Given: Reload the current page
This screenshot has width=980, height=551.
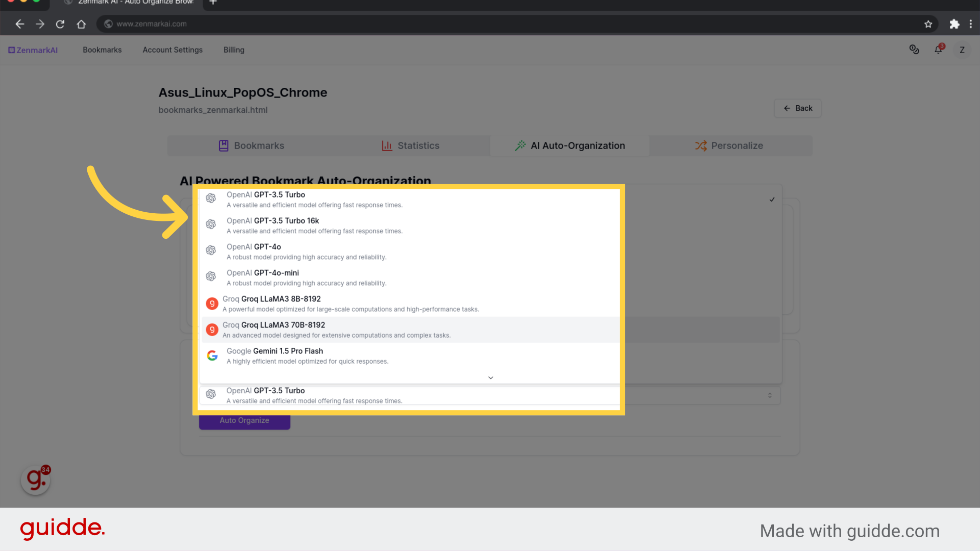Looking at the screenshot, I should tap(60, 24).
